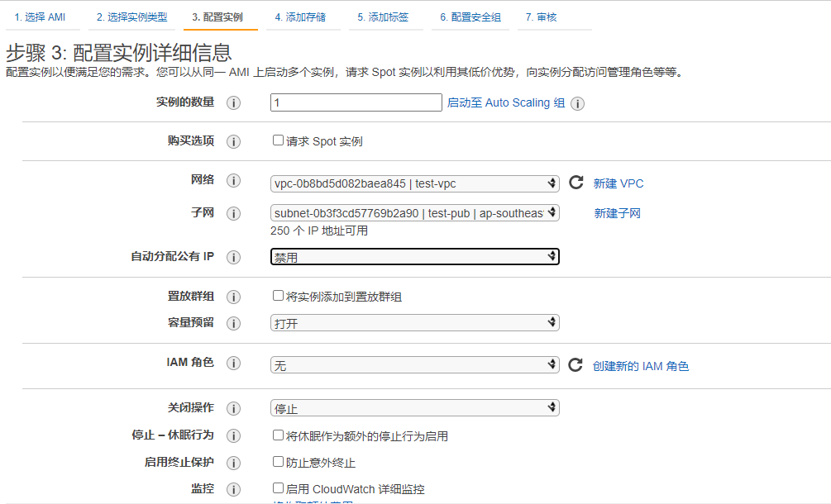Image resolution: width=831 pixels, height=504 pixels.
Task: Open the 关闭操作 dropdown
Action: click(x=413, y=407)
